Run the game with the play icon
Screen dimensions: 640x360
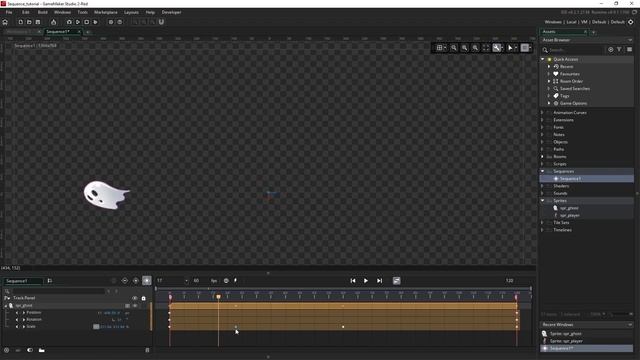click(78, 22)
